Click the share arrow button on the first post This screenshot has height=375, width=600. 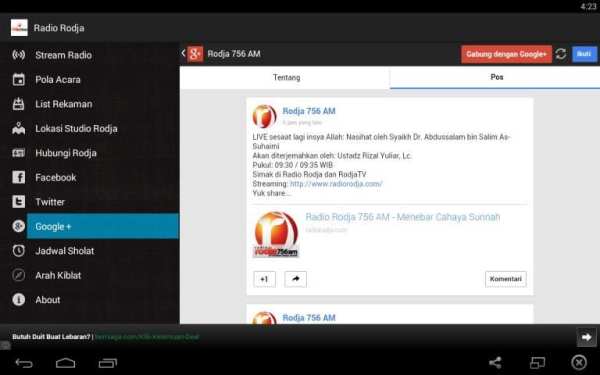295,279
